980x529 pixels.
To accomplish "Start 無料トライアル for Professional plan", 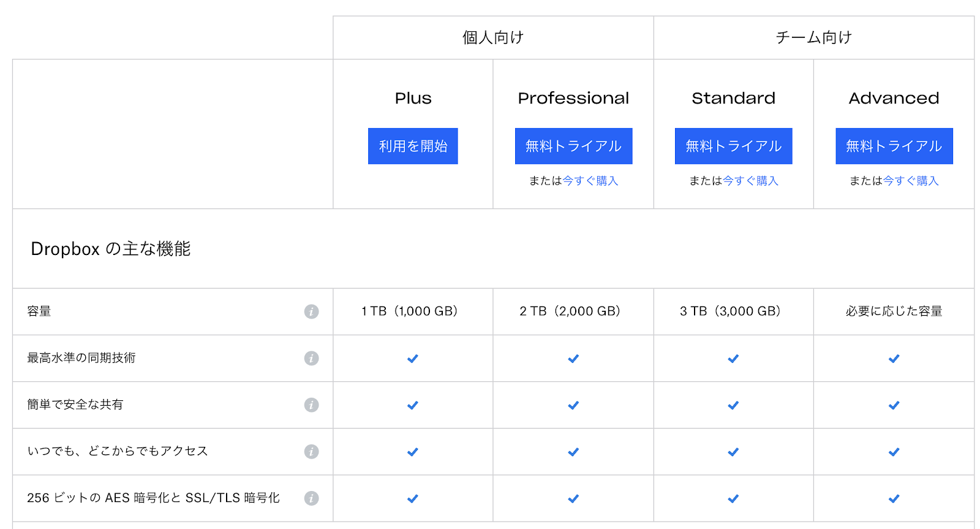I will click(573, 146).
